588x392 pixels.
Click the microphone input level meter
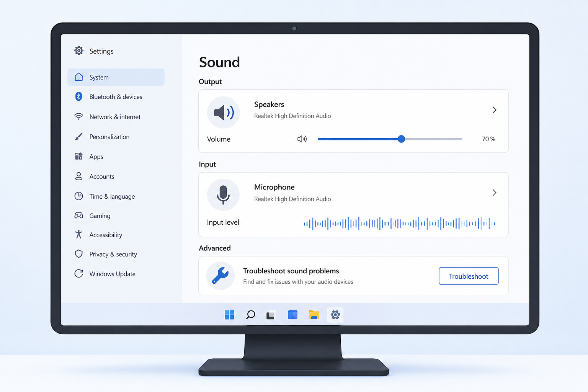[400, 223]
